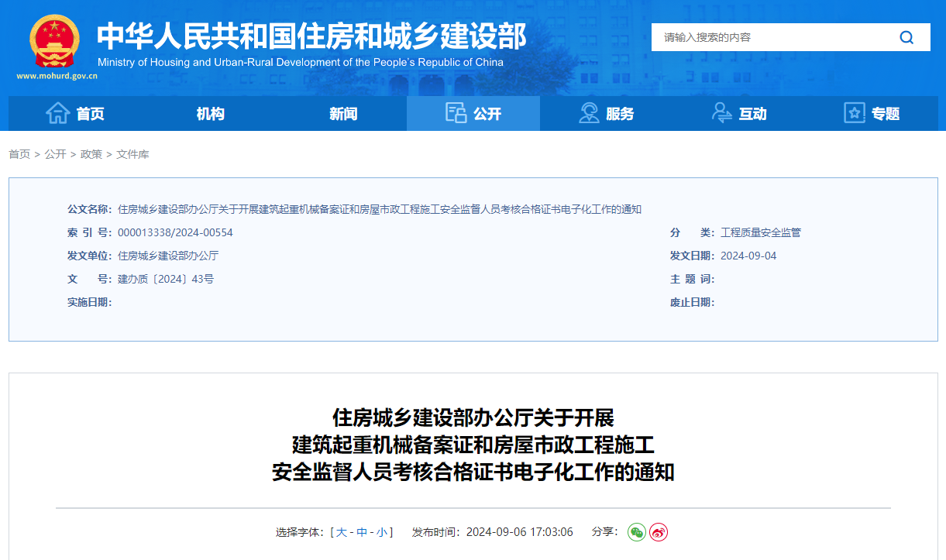Select 小 to shrink the font
The height and width of the screenshot is (560, 946).
(x=380, y=532)
